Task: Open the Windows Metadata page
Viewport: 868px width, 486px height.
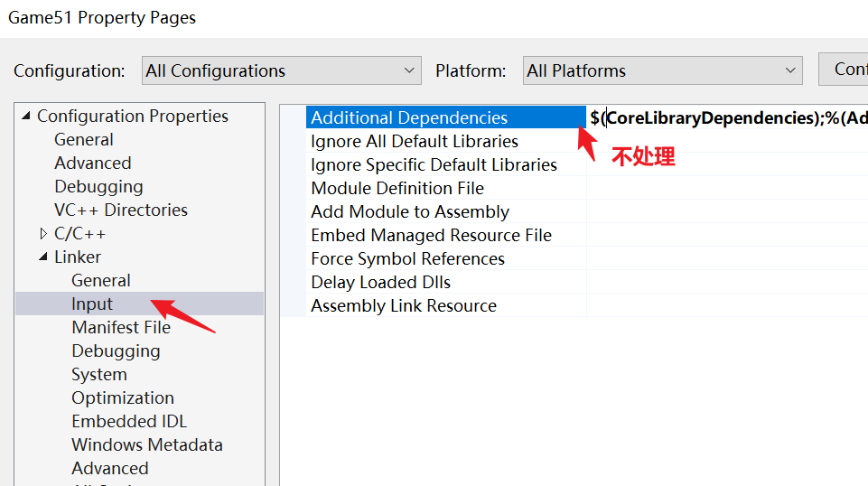Action: pyautogui.click(x=147, y=444)
